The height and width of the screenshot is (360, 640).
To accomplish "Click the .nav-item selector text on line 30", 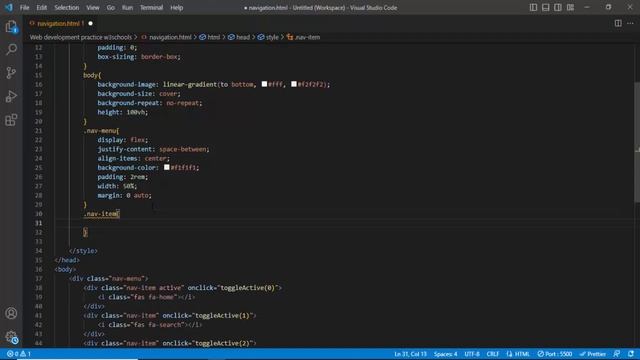I will pos(100,214).
